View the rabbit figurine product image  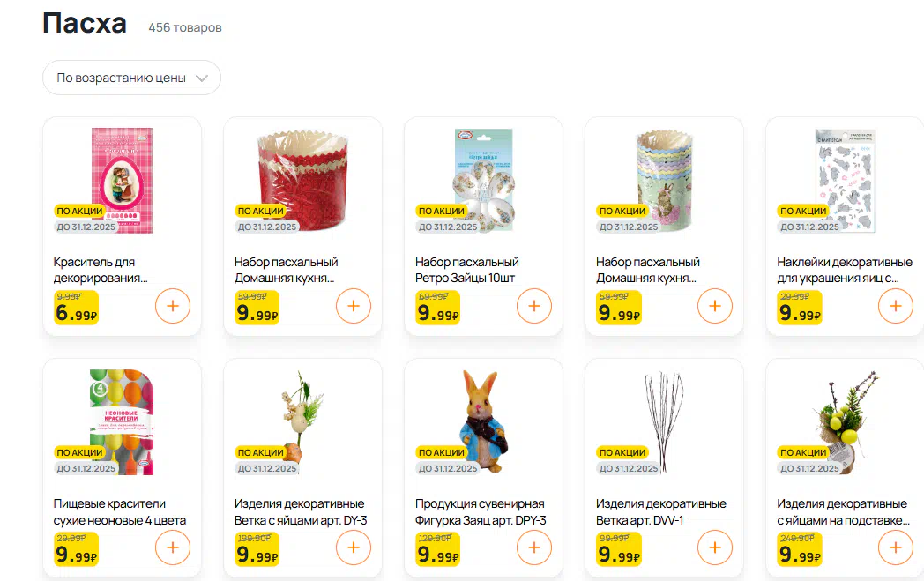point(483,421)
